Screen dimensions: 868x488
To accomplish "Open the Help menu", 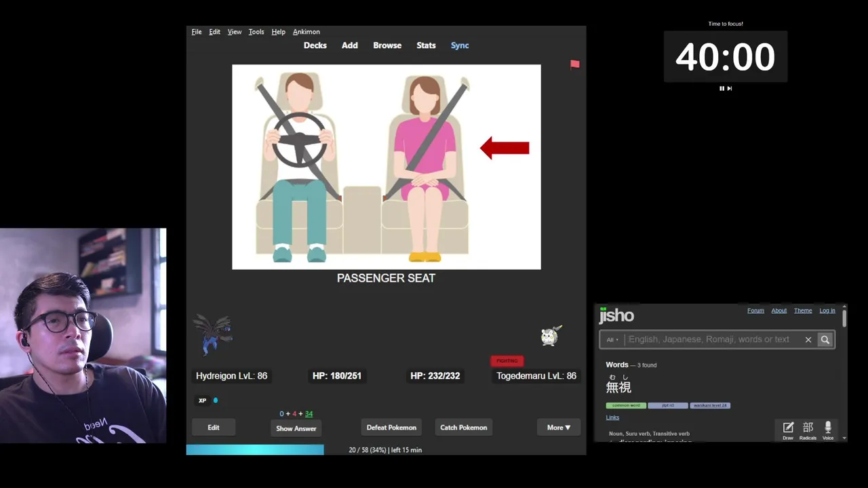I will [278, 32].
